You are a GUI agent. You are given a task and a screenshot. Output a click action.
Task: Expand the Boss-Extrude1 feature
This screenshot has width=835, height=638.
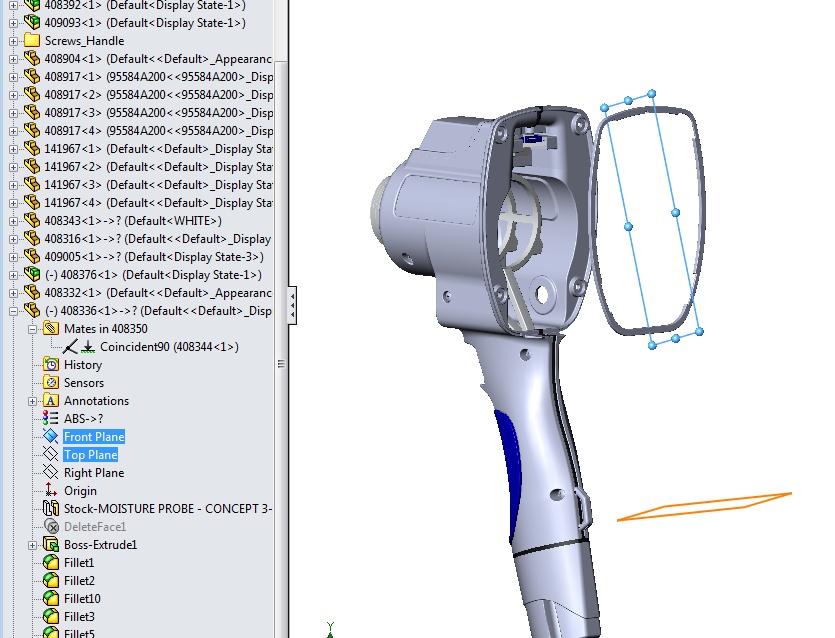(x=32, y=545)
